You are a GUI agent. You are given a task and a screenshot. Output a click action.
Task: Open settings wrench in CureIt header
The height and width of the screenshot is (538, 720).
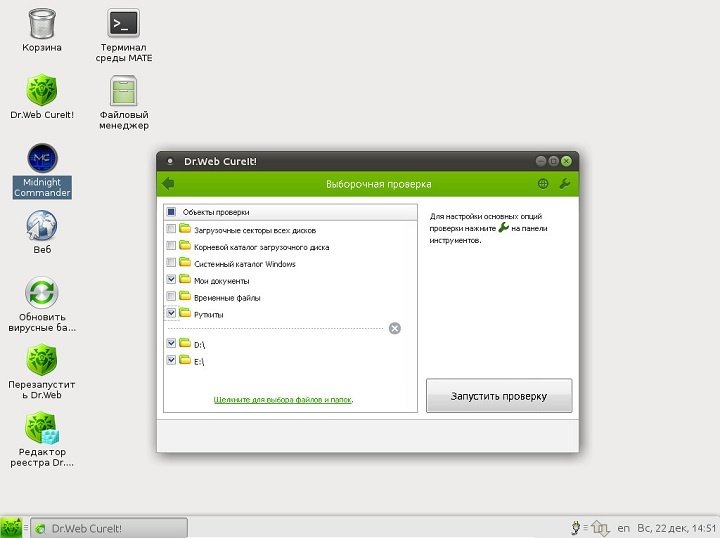564,184
